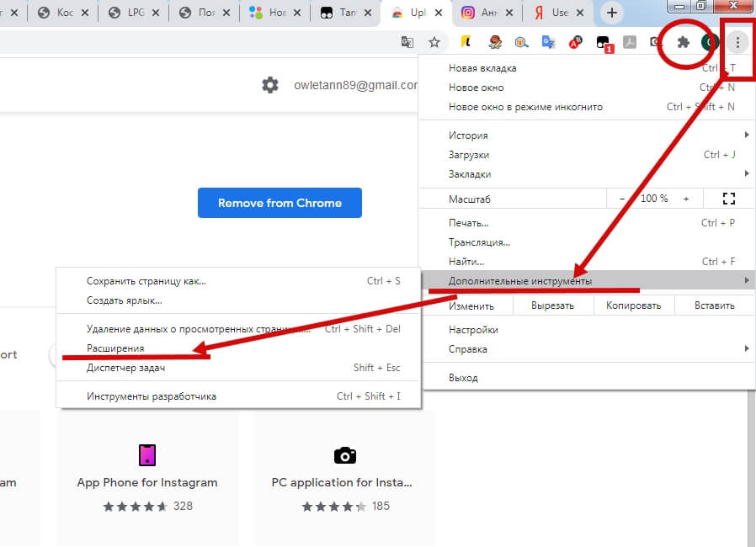Click 'Копировать' in the edit row
Screen dimensions: 756x547
coord(634,305)
